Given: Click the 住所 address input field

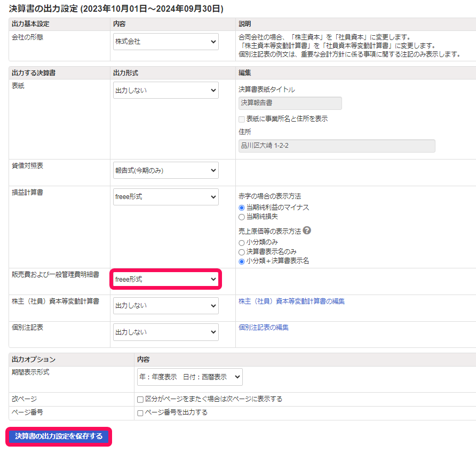Looking at the screenshot, I should coord(337,146).
